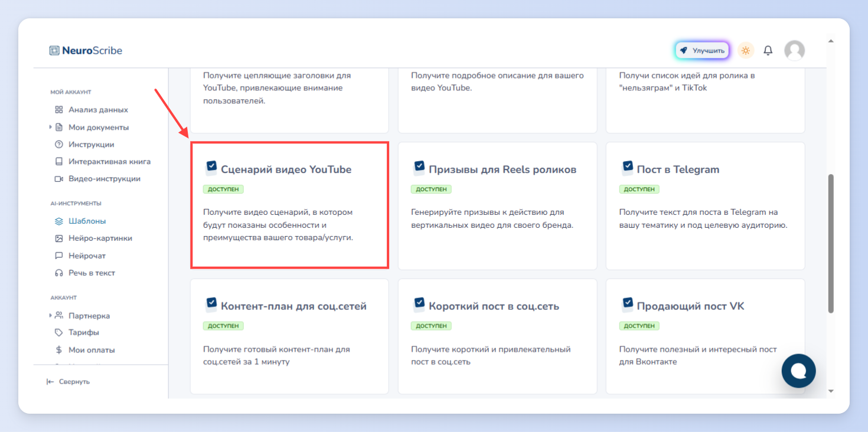
Task: Click the Сценарий видео YouTube template icon
Action: click(x=211, y=168)
